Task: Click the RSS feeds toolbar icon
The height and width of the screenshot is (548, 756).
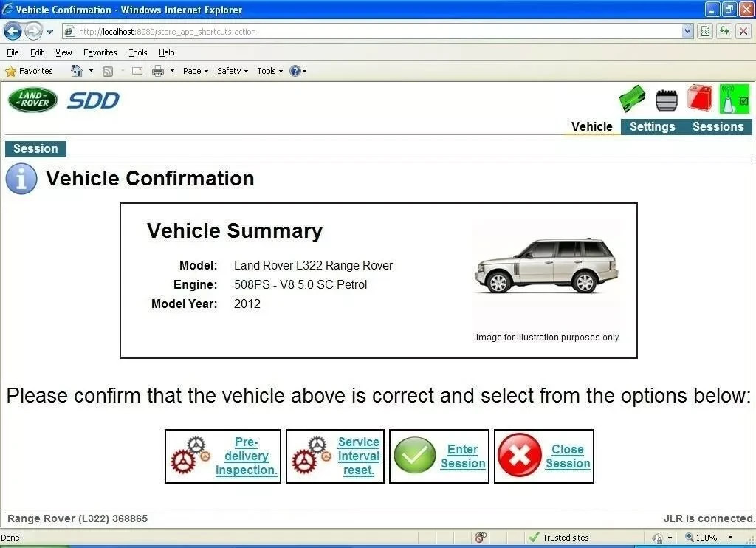Action: coord(108,72)
